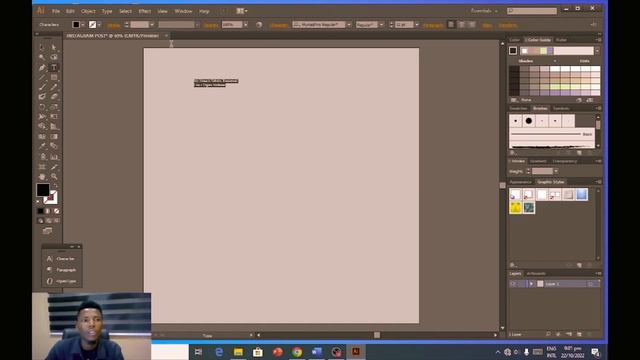Select the Paintbrush tool
The width and height of the screenshot is (640, 360).
pyautogui.click(x=42, y=87)
